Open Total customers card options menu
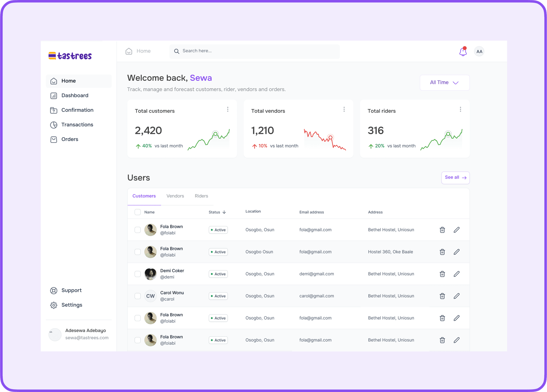 coord(228,109)
